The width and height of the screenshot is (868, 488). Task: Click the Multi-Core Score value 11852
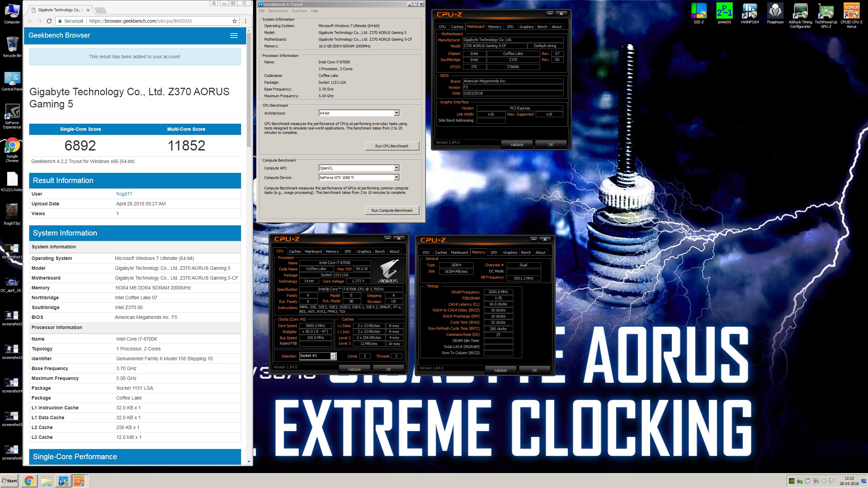click(x=186, y=146)
